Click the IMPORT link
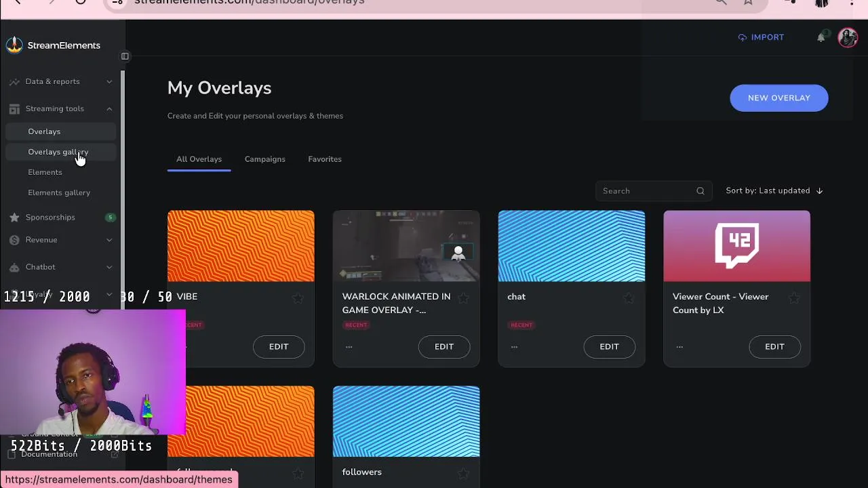The width and height of the screenshot is (868, 488). pos(761,37)
